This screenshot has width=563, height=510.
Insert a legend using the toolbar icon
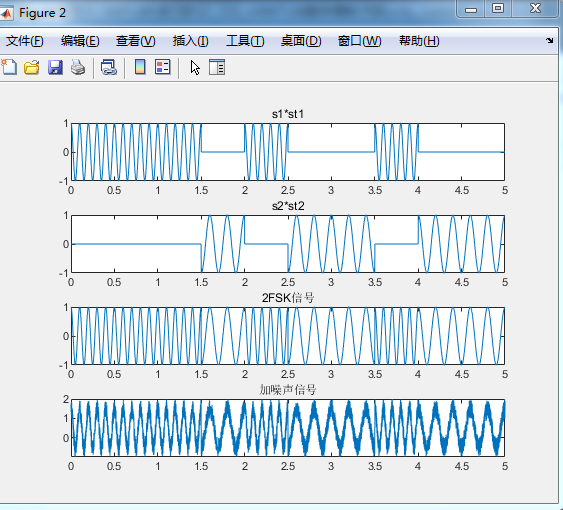click(x=163, y=67)
